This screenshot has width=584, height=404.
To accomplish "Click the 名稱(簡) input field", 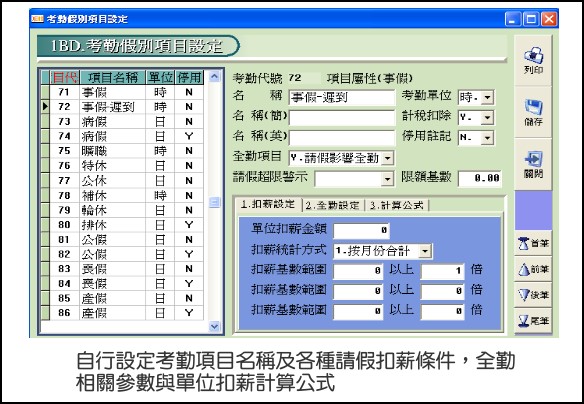I will 342,118.
